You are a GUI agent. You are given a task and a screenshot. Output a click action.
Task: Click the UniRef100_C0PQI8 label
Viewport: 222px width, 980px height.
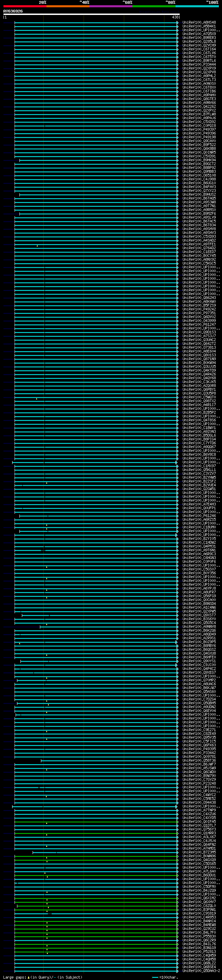click(199, 125)
